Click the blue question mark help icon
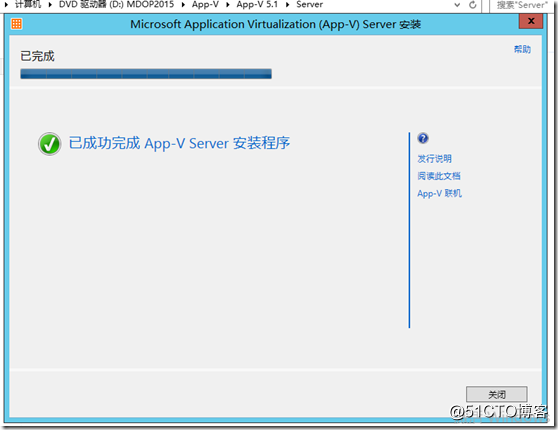Screen dimensions: 558x430 click(x=423, y=138)
